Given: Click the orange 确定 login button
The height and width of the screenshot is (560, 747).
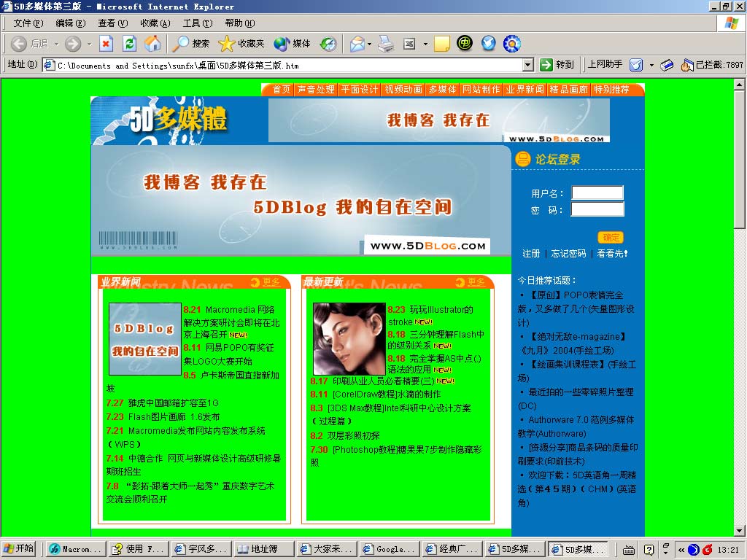Looking at the screenshot, I should (x=611, y=237).
